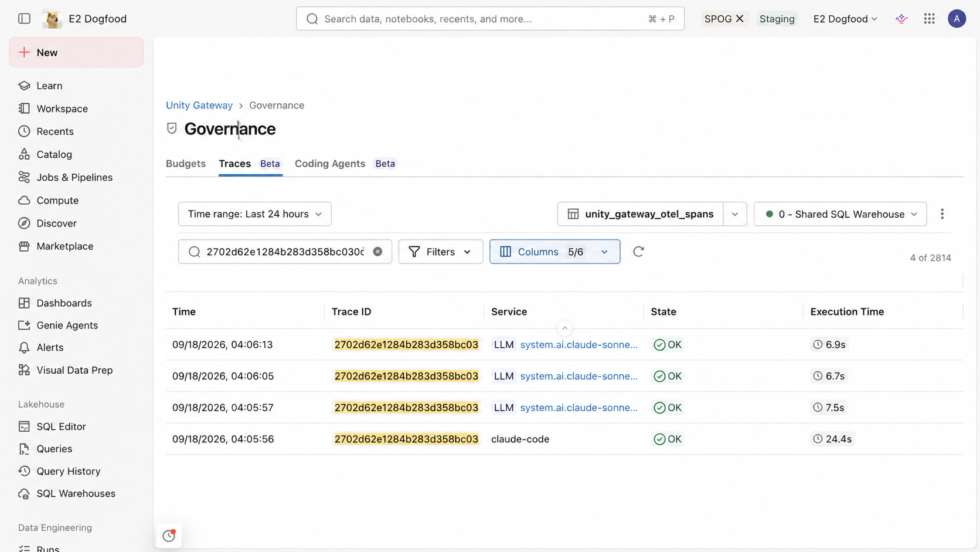The width and height of the screenshot is (980, 552).
Task: Click the Queries icon
Action: point(24,449)
